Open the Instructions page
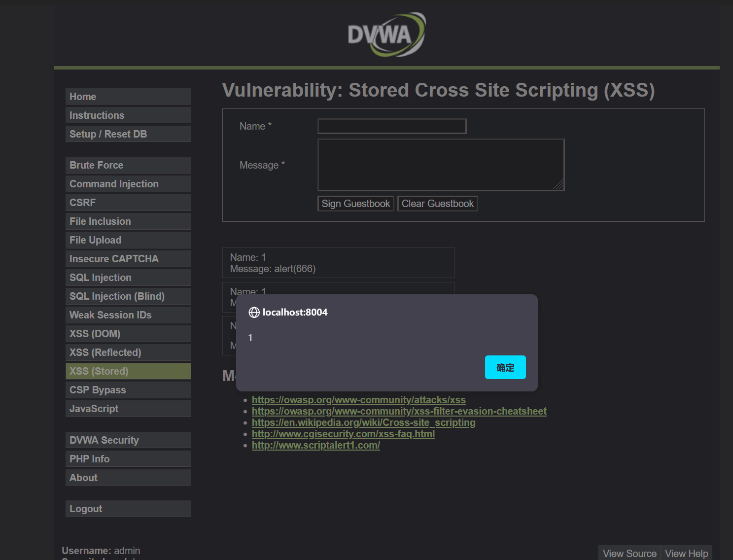733x560 pixels. click(x=128, y=115)
